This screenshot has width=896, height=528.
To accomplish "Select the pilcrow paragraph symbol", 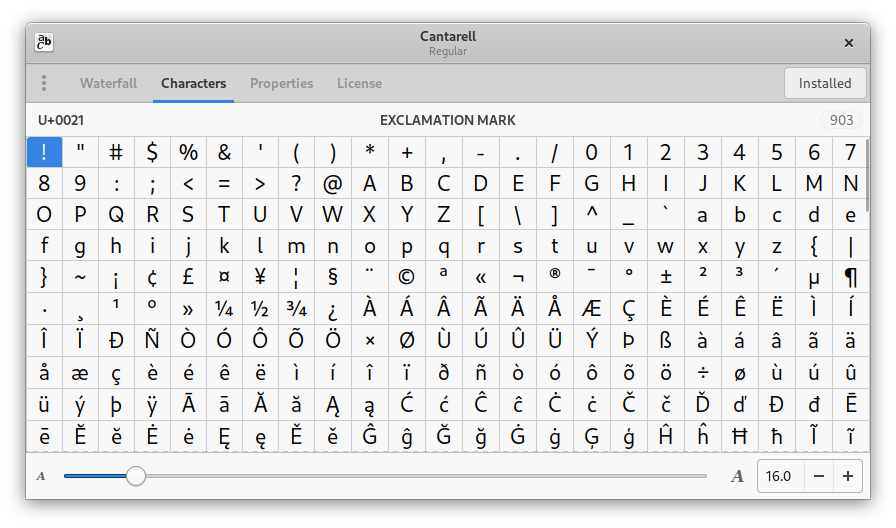I will point(850,276).
